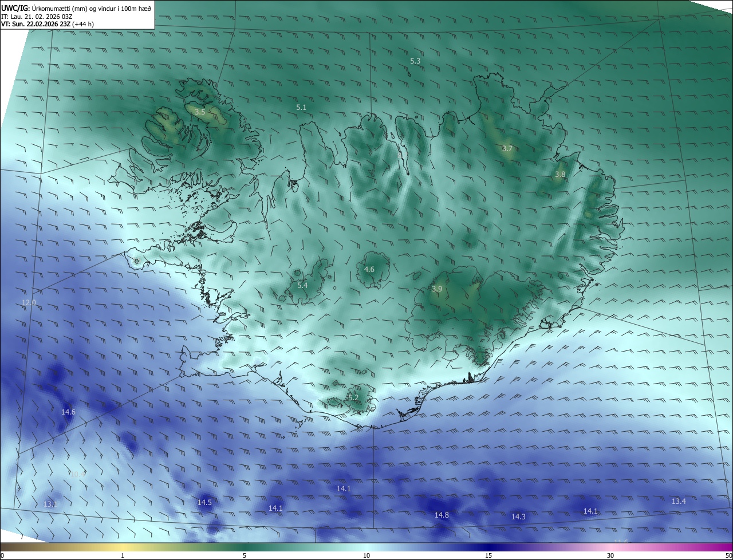Click the 3.8 precipitation value

click(x=560, y=174)
